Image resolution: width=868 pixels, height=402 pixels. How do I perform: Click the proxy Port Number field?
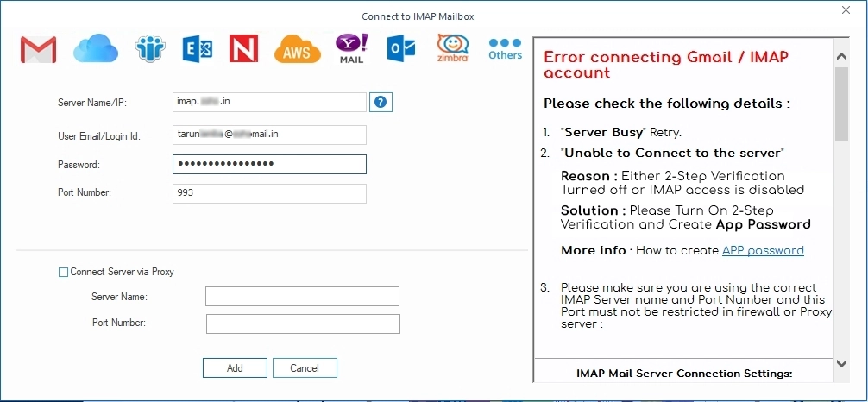point(304,323)
